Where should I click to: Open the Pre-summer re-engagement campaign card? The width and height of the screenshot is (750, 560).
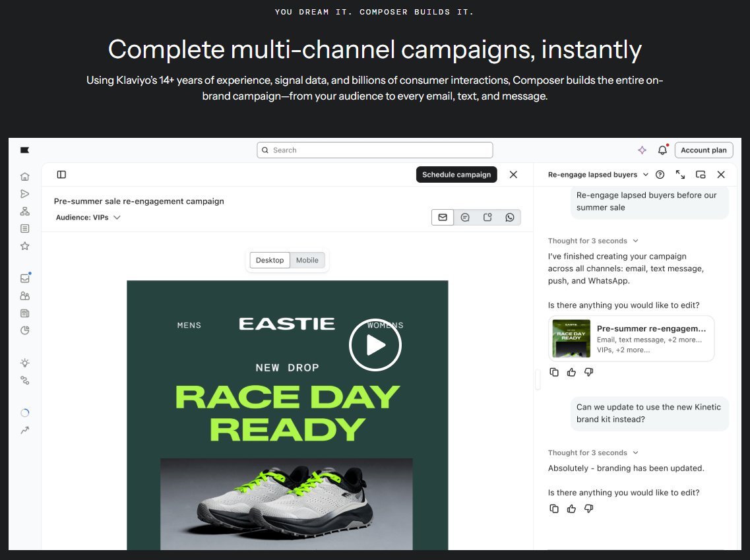tap(631, 338)
